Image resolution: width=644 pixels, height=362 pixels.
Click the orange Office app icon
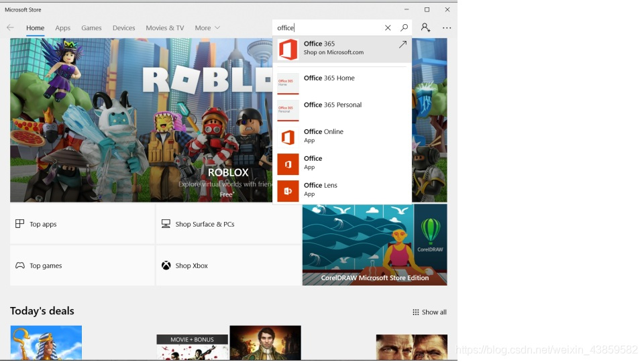288,164
